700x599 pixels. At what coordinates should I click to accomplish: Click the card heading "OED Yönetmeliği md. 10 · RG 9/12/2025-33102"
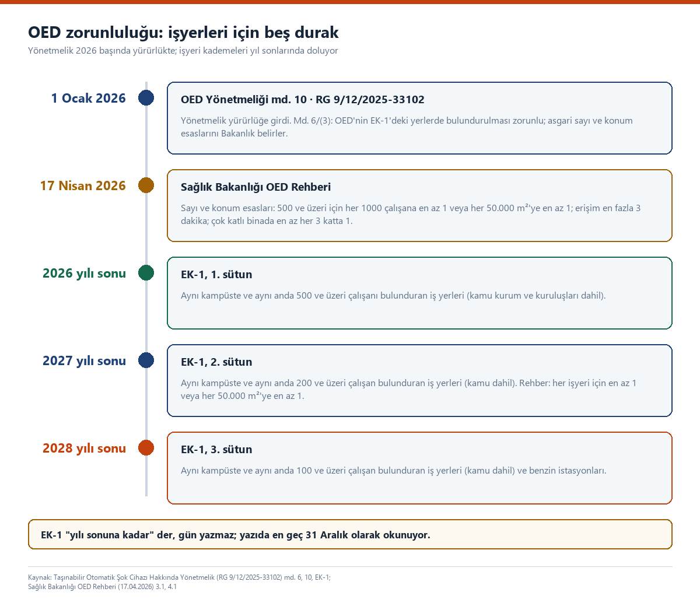[x=303, y=100]
